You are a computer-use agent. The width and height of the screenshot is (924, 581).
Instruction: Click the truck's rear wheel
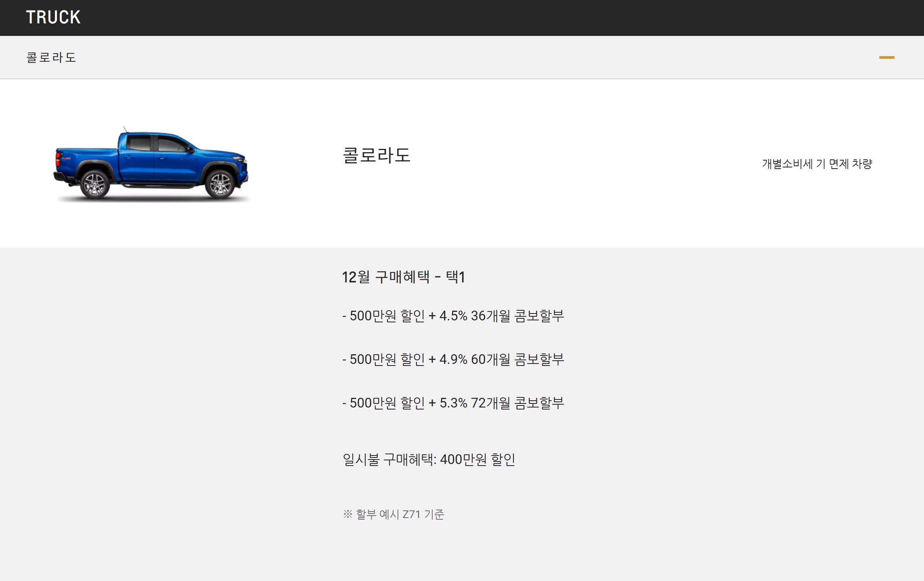[95, 185]
